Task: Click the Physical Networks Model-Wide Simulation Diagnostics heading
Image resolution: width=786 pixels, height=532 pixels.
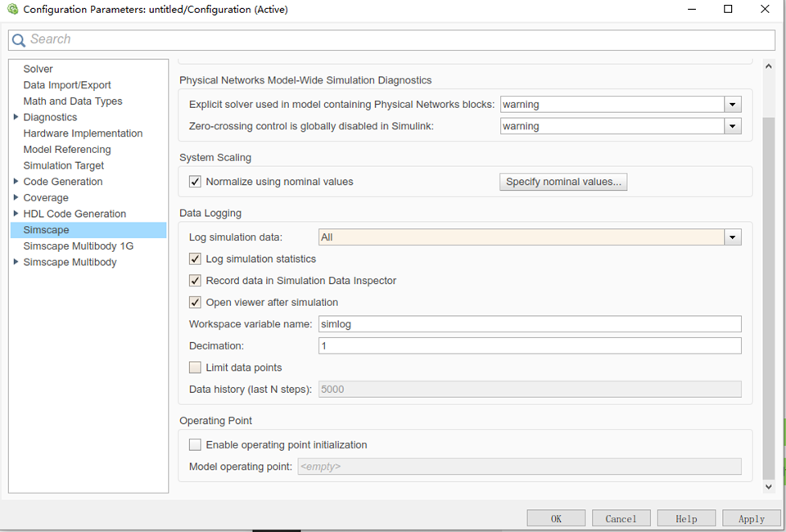Action: (x=305, y=80)
